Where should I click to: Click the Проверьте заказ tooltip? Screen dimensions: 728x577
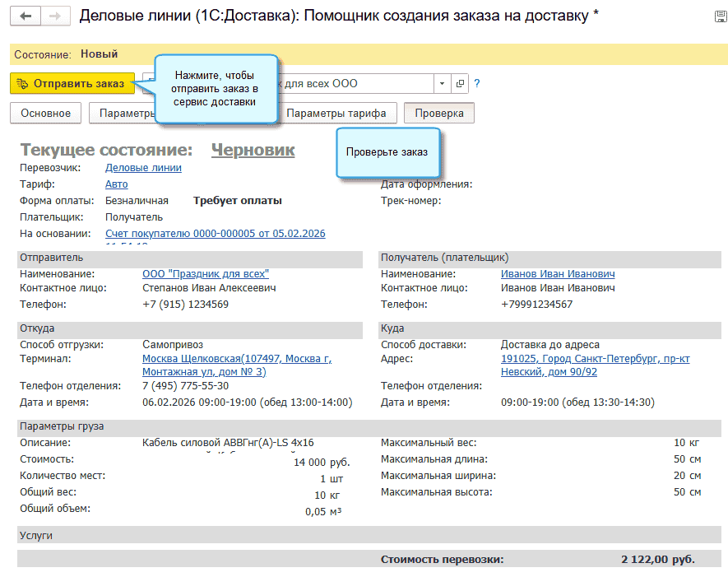pyautogui.click(x=387, y=152)
